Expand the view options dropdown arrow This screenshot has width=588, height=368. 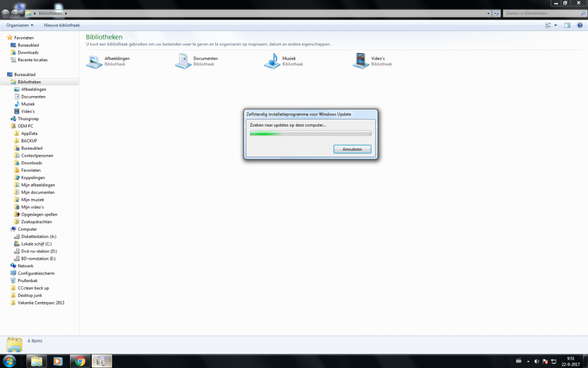556,25
